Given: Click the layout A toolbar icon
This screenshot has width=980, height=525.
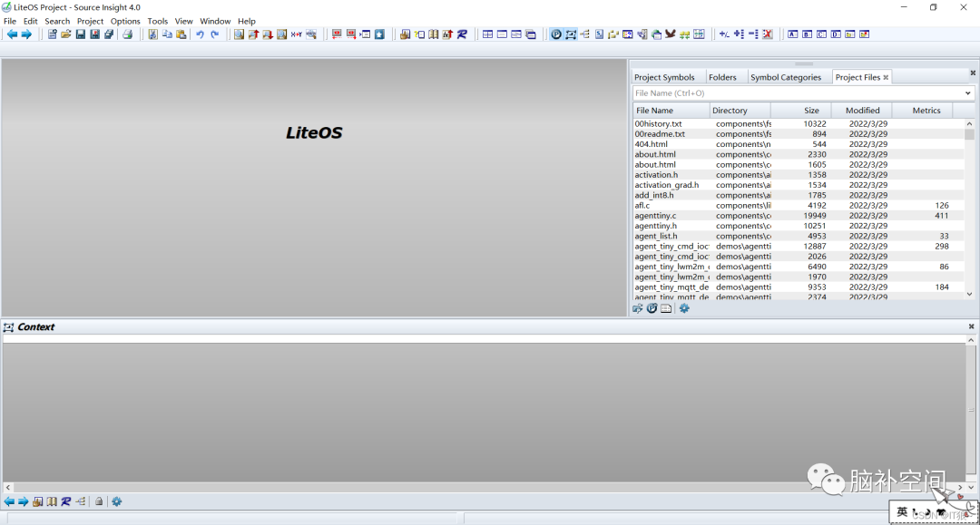Looking at the screenshot, I should pyautogui.click(x=792, y=34).
